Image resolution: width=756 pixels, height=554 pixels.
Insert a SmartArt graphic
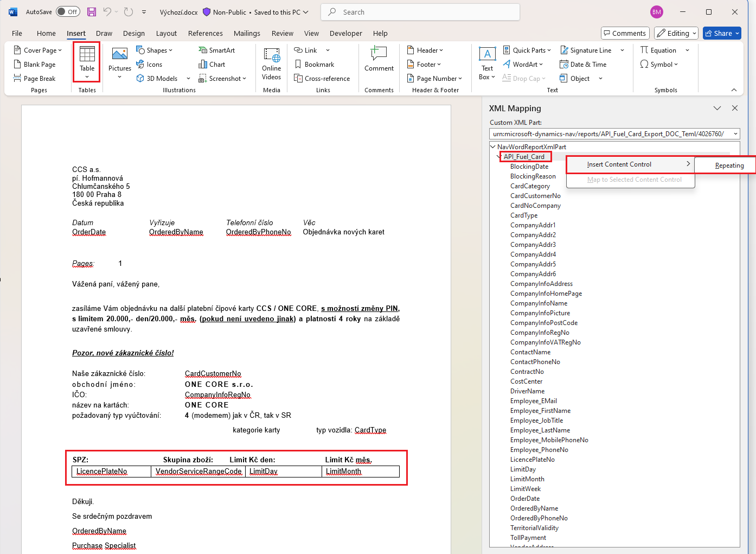pos(216,50)
